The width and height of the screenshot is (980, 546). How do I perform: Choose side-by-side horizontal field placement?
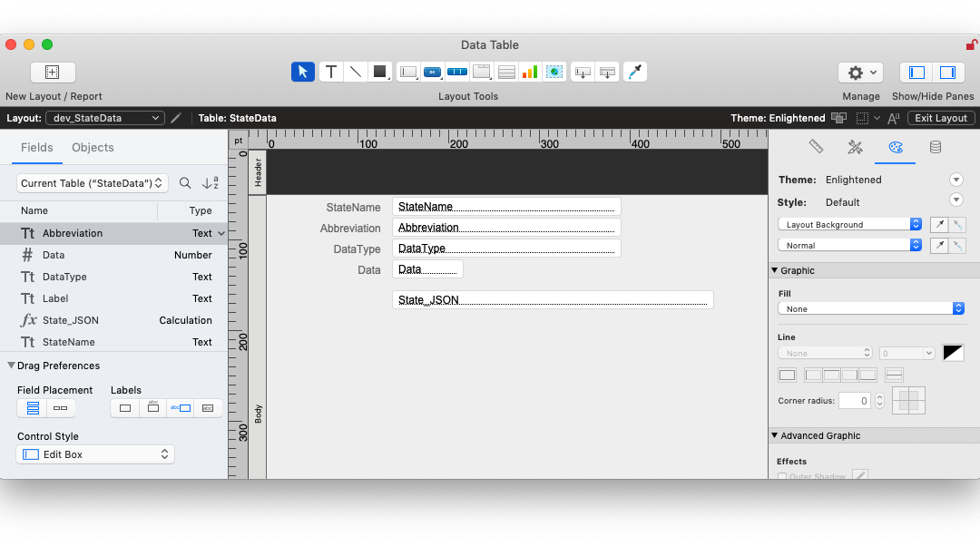coord(61,408)
